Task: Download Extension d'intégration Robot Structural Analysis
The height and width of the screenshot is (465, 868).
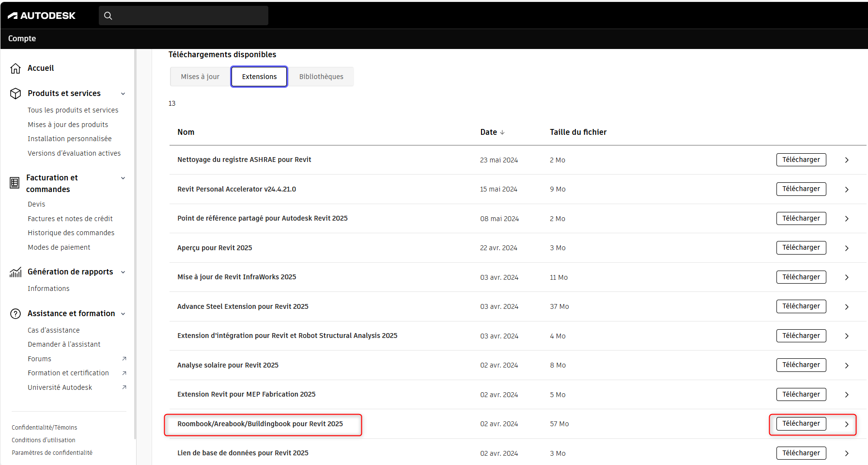Action: coord(801,336)
